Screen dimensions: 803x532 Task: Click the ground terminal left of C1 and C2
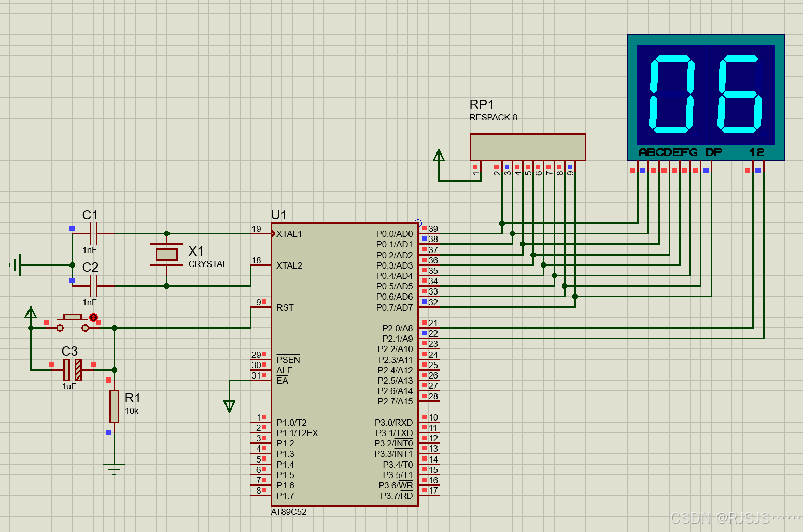[x=16, y=265]
